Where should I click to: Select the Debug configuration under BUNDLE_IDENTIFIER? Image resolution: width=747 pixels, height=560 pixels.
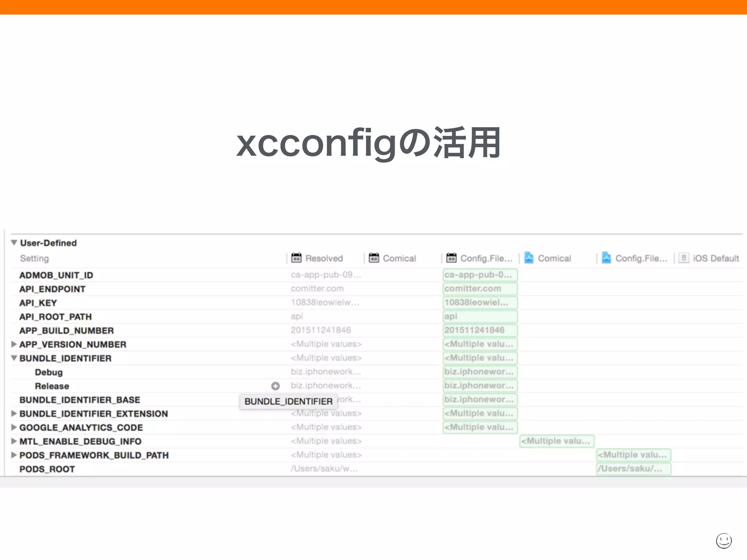(49, 372)
